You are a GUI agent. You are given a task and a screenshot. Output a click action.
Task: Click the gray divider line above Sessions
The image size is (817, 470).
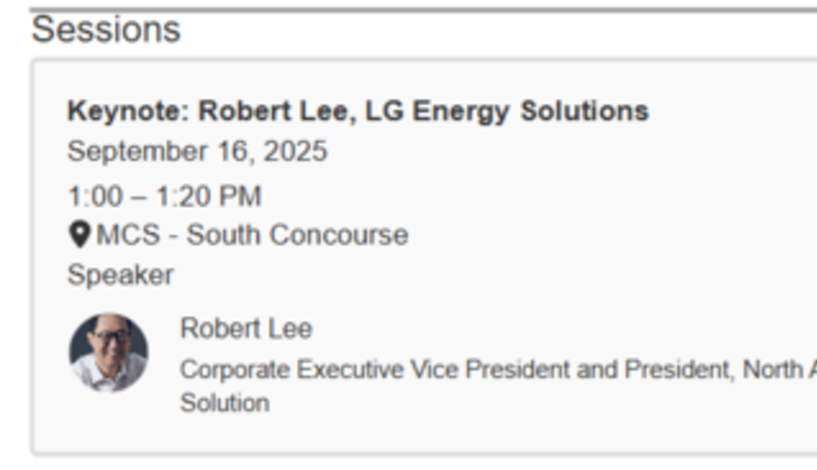pyautogui.click(x=423, y=9)
